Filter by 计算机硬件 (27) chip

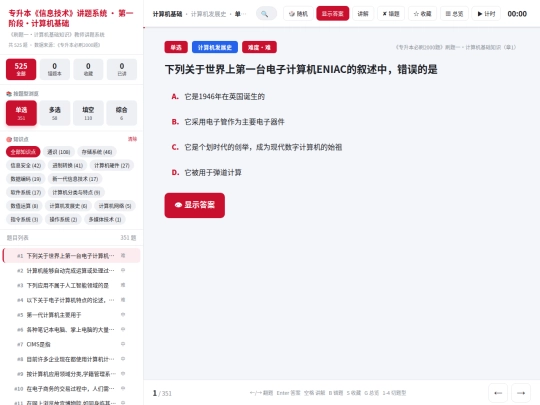click(x=112, y=166)
